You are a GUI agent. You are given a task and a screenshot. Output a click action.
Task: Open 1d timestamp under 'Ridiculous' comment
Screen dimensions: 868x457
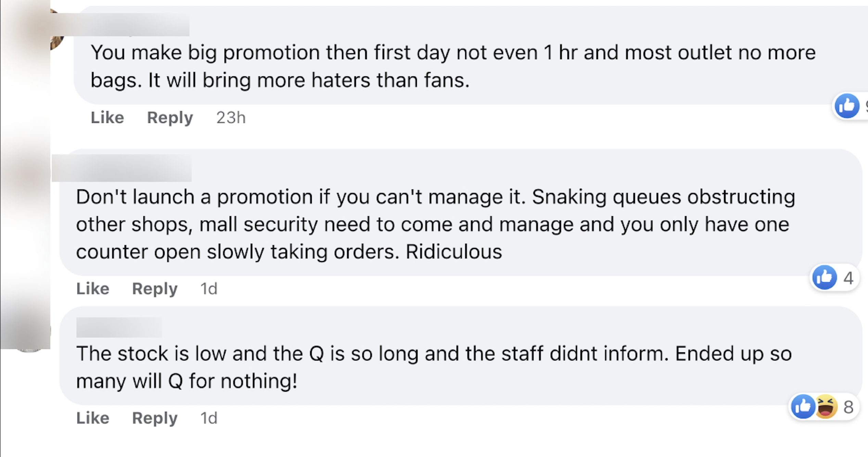click(x=209, y=289)
